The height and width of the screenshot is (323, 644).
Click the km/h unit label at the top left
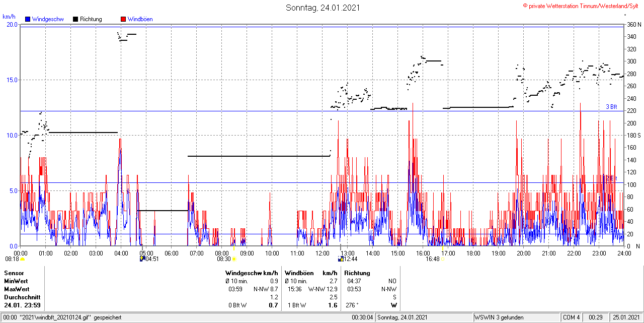[x=9, y=17]
